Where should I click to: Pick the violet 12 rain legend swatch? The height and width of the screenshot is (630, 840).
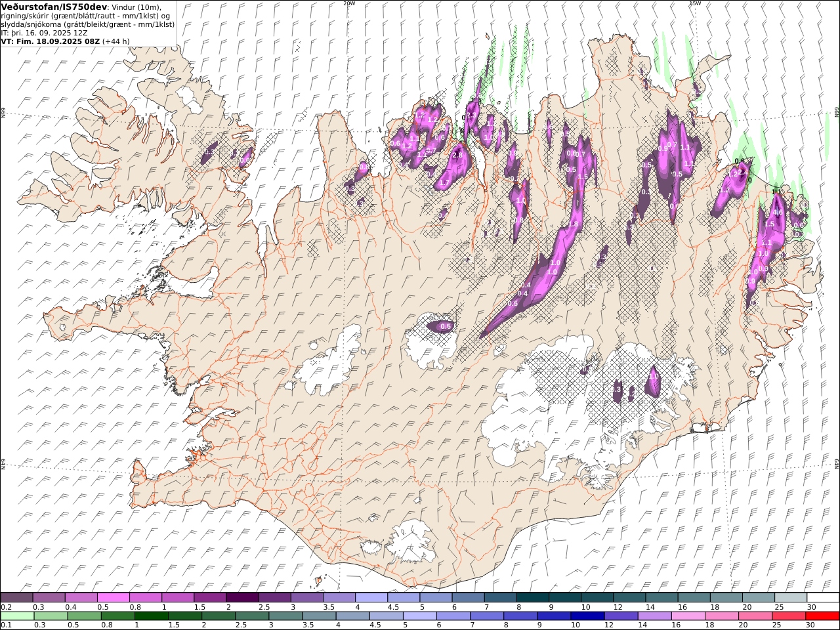(x=620, y=616)
